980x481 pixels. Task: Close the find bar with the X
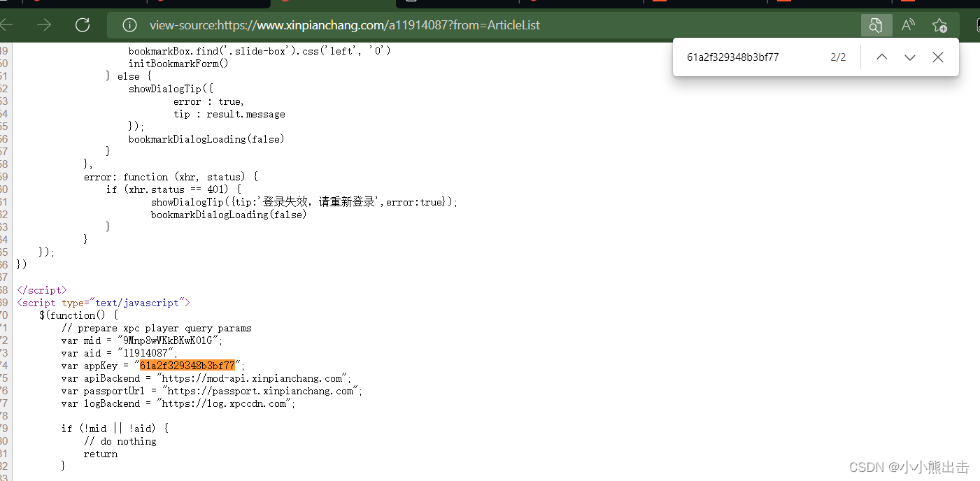(x=938, y=57)
